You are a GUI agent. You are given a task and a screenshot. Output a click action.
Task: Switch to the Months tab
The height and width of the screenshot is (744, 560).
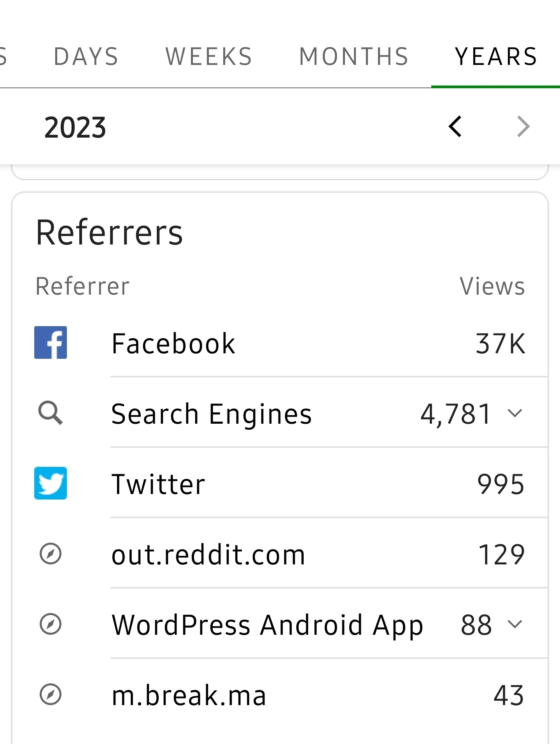click(x=354, y=57)
